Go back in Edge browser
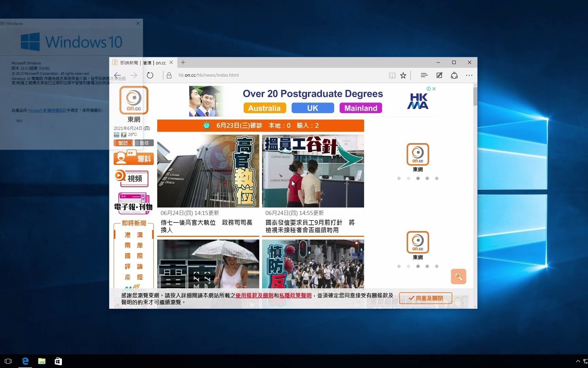The image size is (588, 368). click(x=117, y=75)
